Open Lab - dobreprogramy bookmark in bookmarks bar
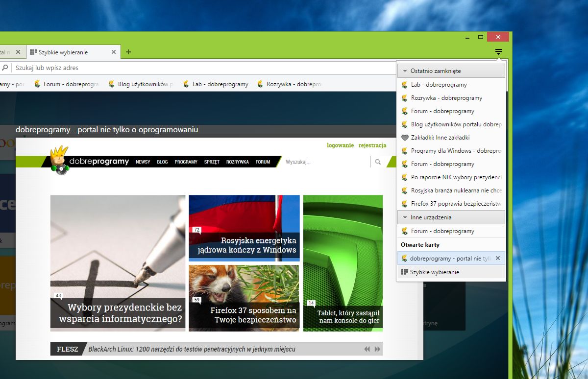The image size is (588, 379). [x=216, y=84]
